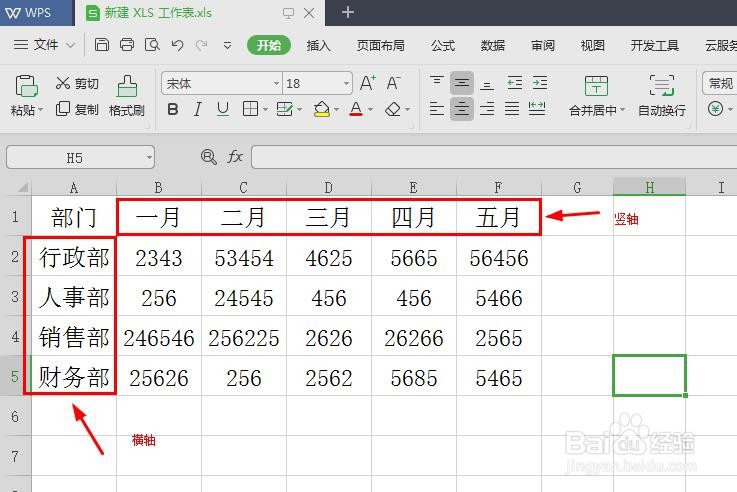This screenshot has width=737, height=492.
Task: Open the fill color dropdown arrow
Action: [337, 109]
